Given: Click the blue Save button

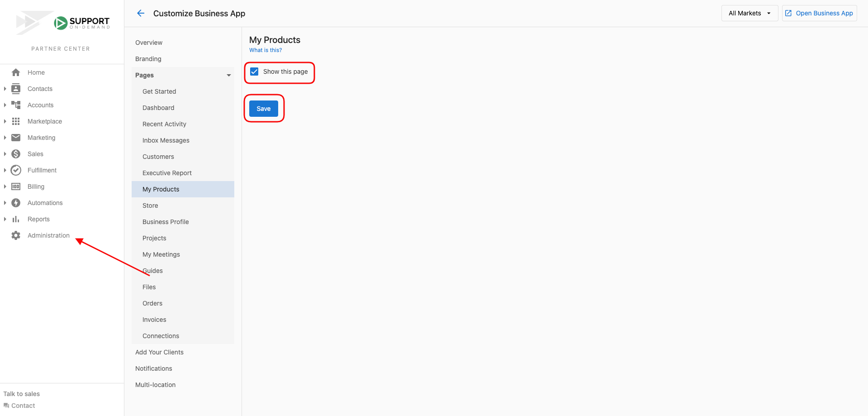Looking at the screenshot, I should (x=264, y=109).
